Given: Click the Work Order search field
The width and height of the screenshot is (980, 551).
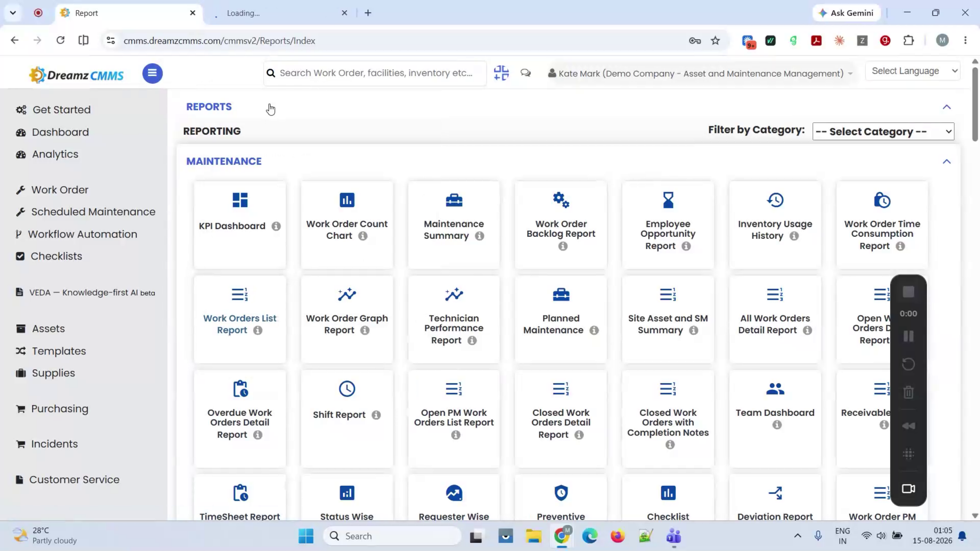Looking at the screenshot, I should [375, 73].
